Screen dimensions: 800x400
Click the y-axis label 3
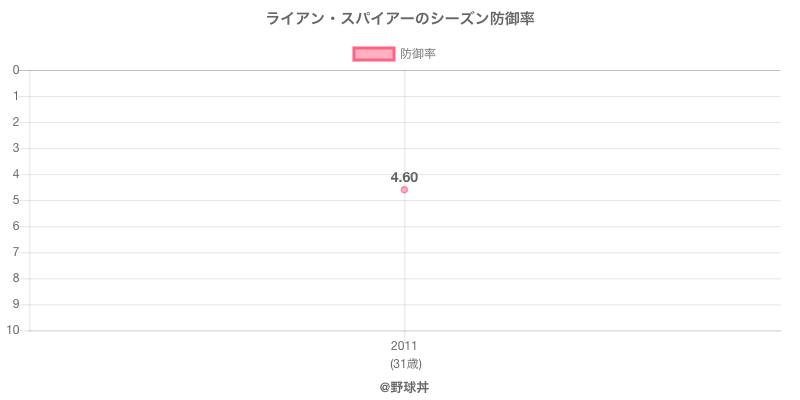pyautogui.click(x=16, y=148)
